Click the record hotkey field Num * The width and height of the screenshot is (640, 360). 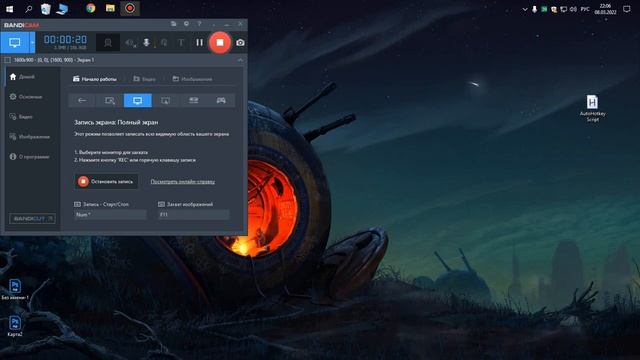pyautogui.click(x=110, y=215)
